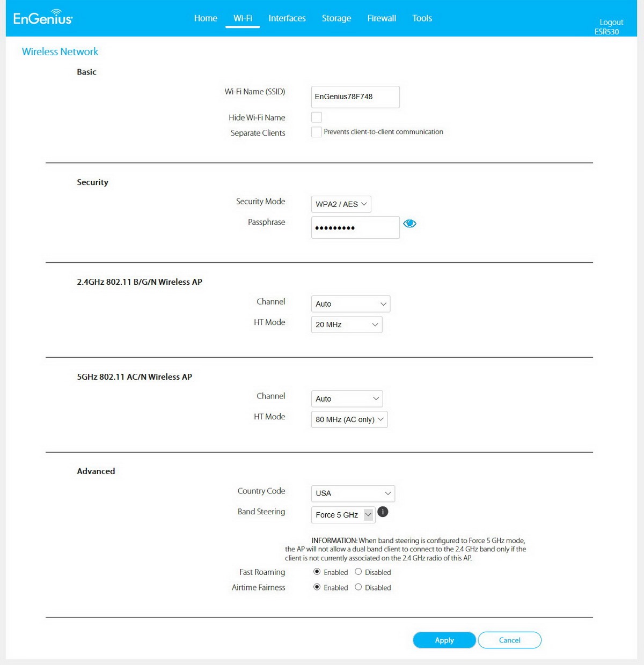
Task: Open the Security Mode dropdown
Action: pos(341,204)
